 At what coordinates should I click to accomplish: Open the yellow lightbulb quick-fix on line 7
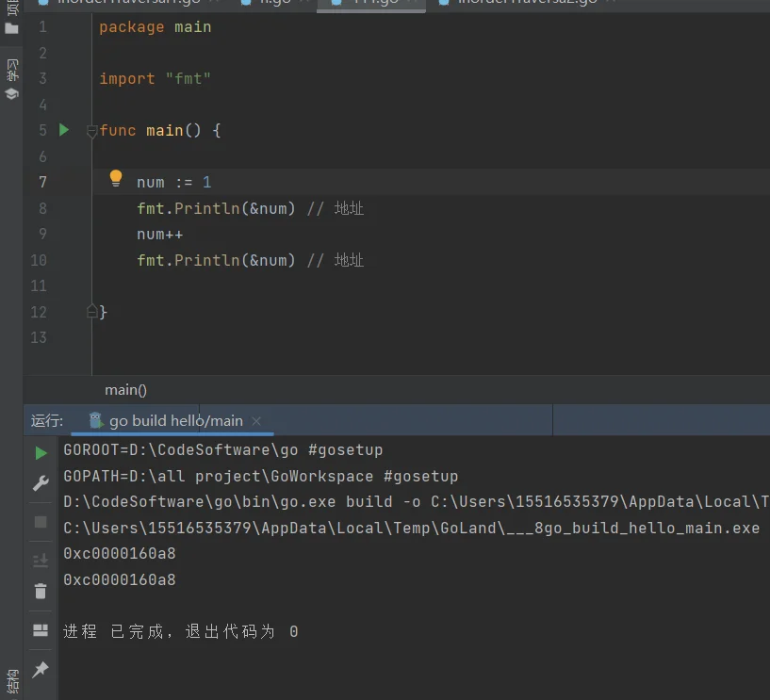pos(116,178)
